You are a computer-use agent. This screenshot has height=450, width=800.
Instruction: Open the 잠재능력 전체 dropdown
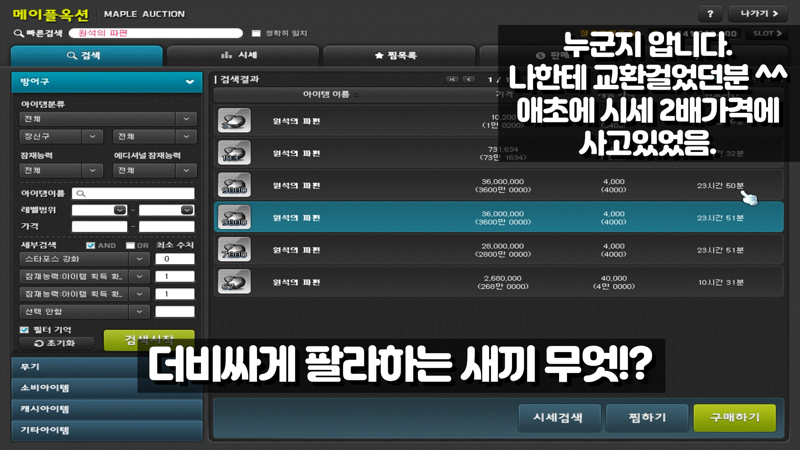61,170
